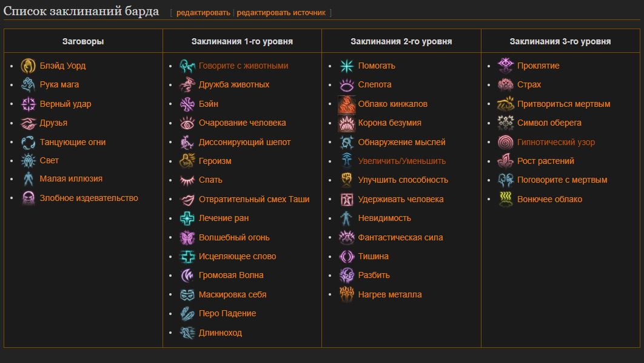
Task: Click the Маскировка себя mask icon
Action: (x=187, y=295)
